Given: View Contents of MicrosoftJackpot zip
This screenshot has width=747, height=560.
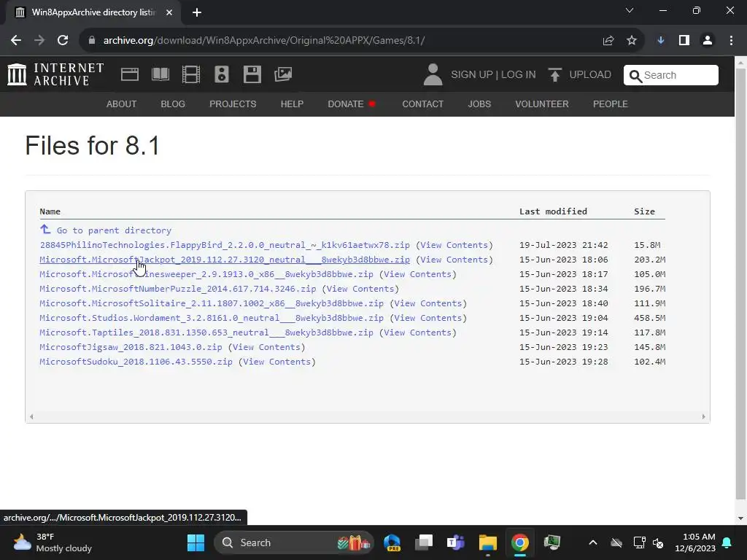Looking at the screenshot, I should point(454,260).
